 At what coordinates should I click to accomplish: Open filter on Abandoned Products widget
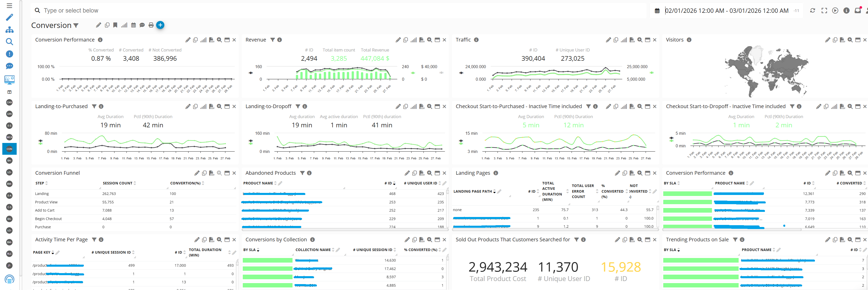pyautogui.click(x=302, y=173)
